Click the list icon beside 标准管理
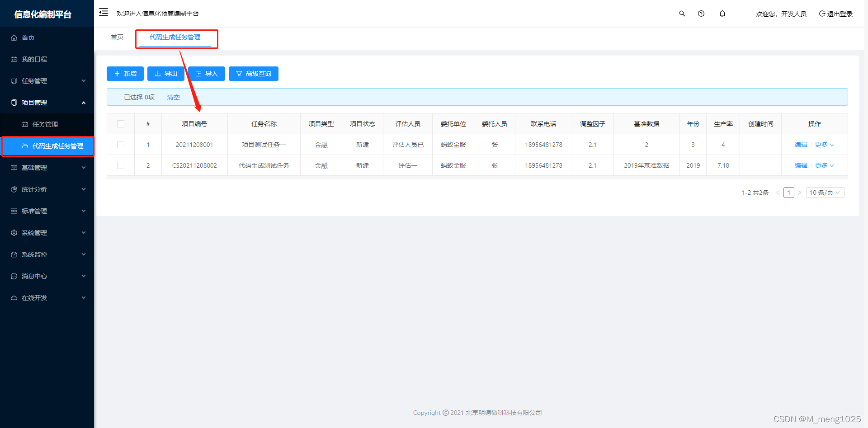 tap(14, 211)
